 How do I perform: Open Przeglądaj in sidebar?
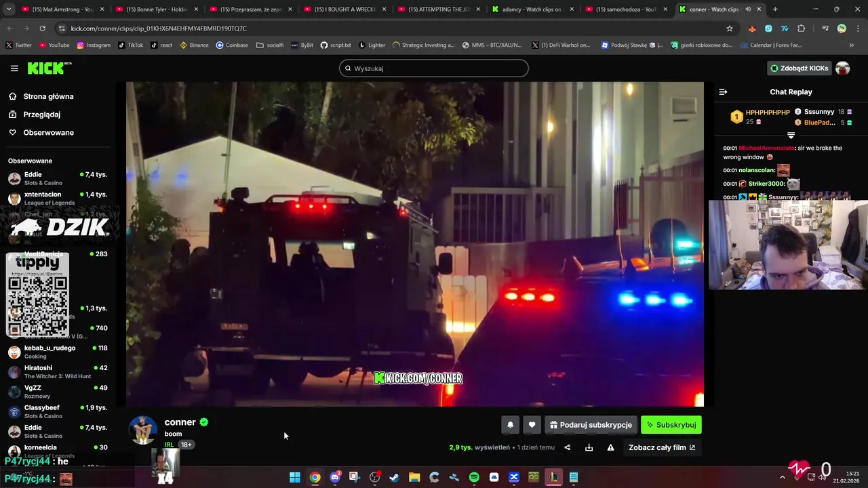click(35, 115)
